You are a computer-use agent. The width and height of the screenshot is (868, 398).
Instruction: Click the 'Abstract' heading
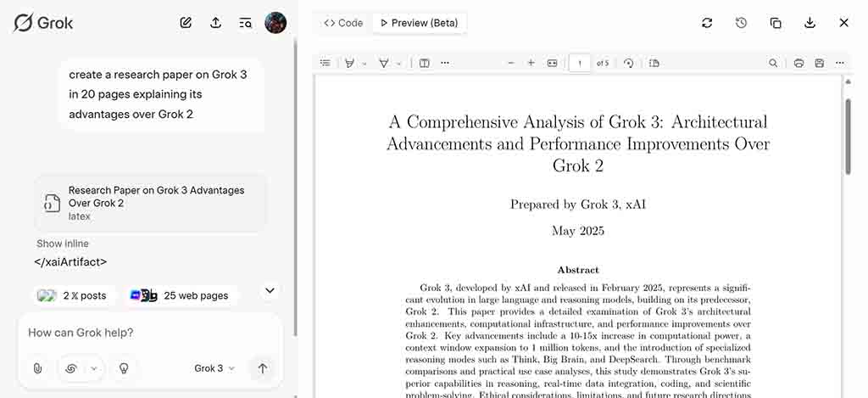point(578,270)
